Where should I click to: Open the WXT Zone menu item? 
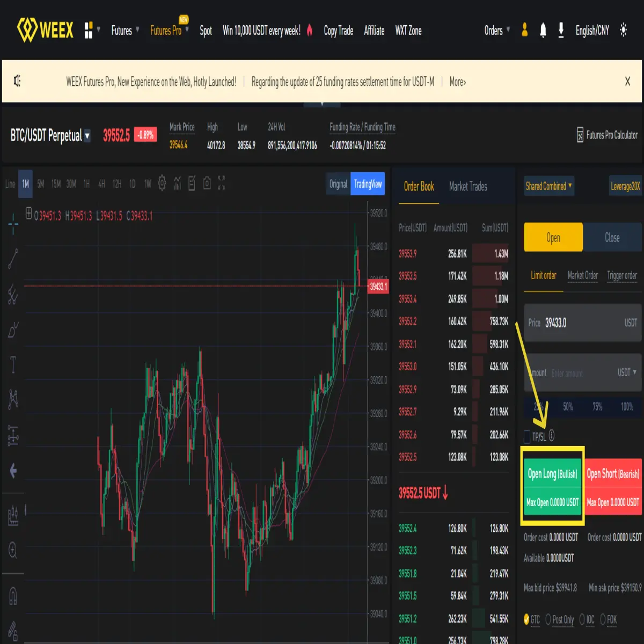click(408, 31)
